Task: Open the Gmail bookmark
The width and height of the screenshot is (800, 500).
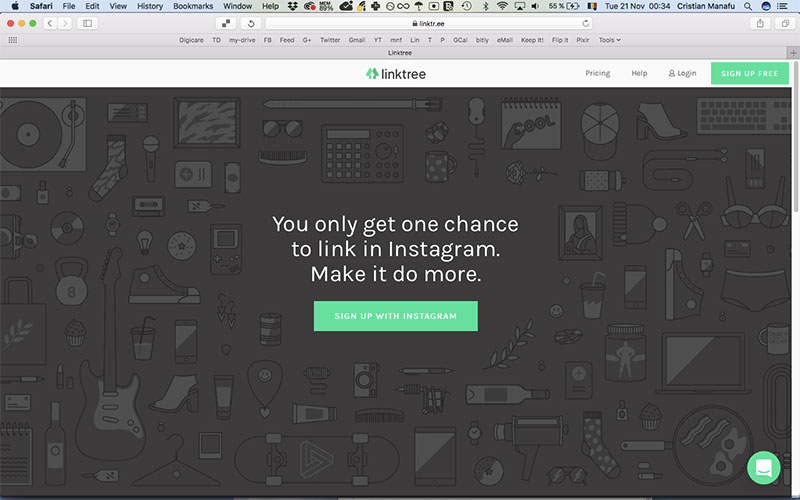Action: (x=357, y=40)
